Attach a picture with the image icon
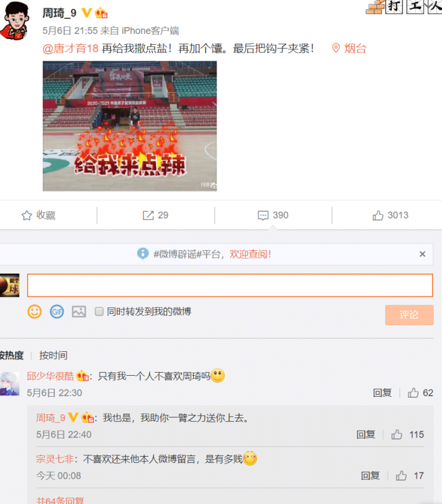Viewport: 442px width, 504px height. coord(79,311)
